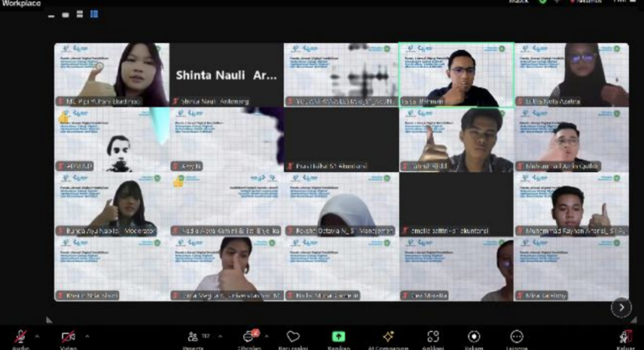The image size is (644, 350).
Task: Select the blue highlighted gallery layout icon
Action: (x=94, y=14)
